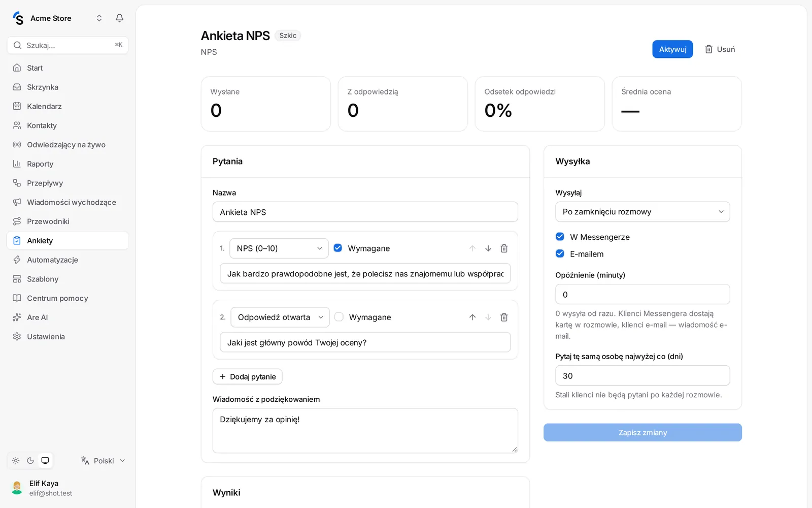Open Skrzynka inbox
812x508 pixels.
[x=67, y=87]
